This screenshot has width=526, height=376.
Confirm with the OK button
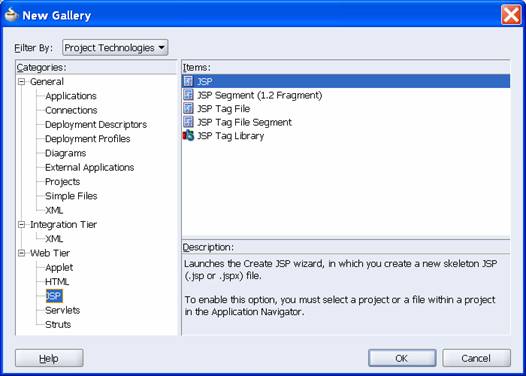(402, 358)
